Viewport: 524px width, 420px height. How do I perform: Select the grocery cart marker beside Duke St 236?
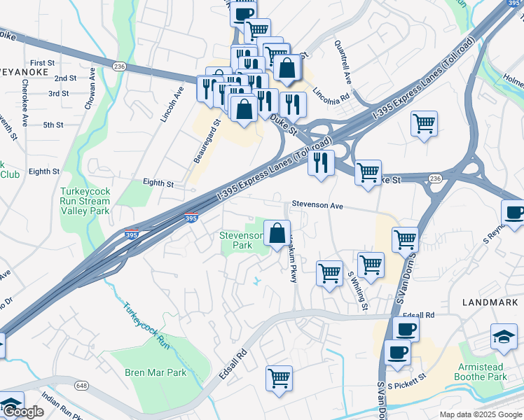368,173
